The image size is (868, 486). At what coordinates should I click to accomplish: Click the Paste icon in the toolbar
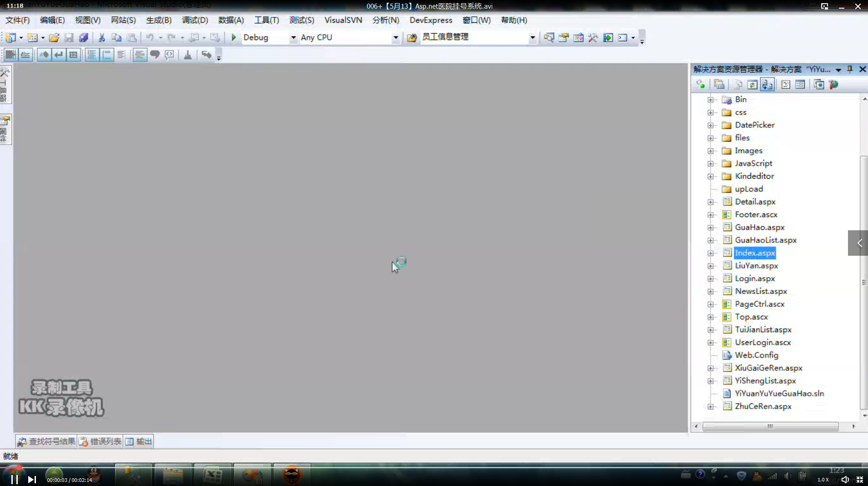(x=131, y=37)
